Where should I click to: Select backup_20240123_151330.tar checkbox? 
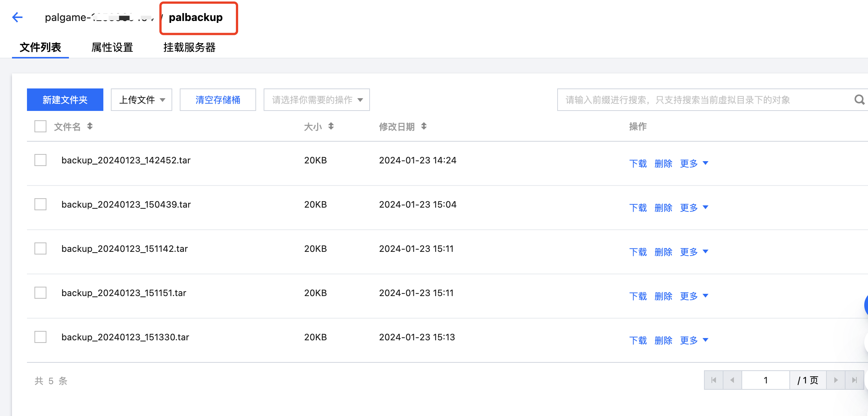(x=40, y=337)
